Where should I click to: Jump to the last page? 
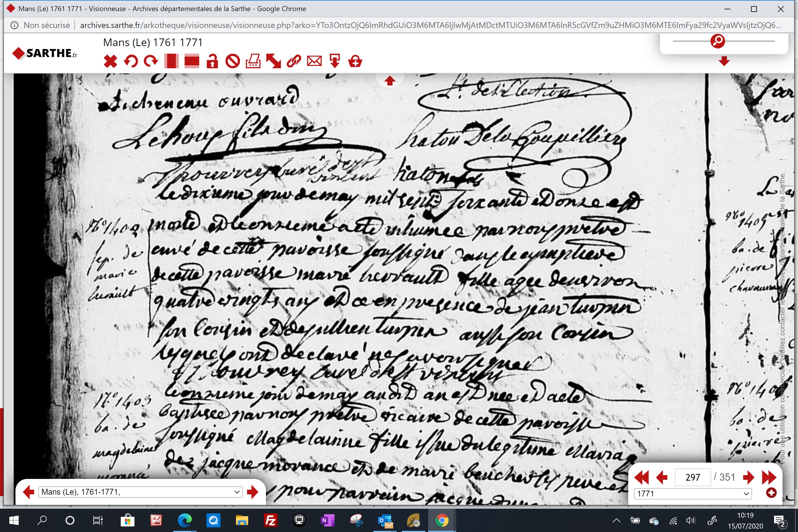[769, 477]
